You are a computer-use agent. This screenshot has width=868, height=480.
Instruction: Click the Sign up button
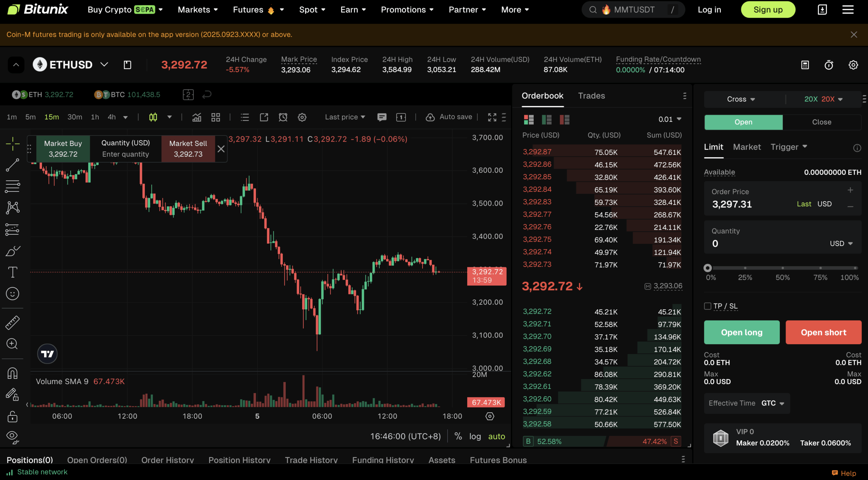tap(768, 9)
